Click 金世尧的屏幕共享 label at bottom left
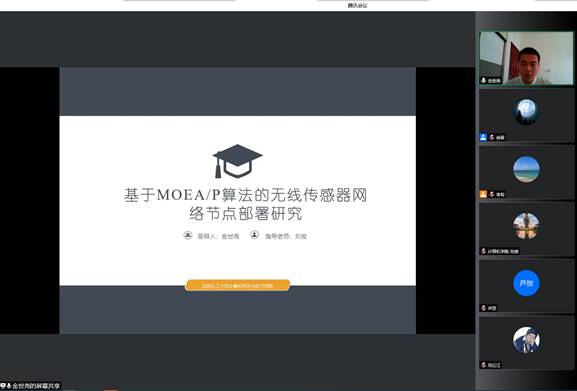The width and height of the screenshot is (577, 391). pos(36,386)
